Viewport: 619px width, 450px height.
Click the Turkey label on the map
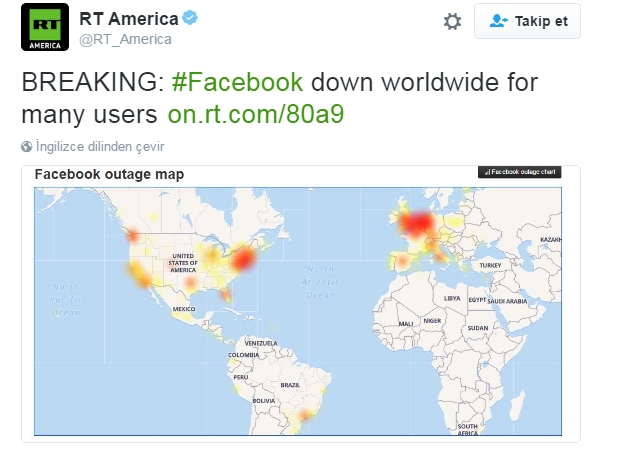[x=490, y=265]
